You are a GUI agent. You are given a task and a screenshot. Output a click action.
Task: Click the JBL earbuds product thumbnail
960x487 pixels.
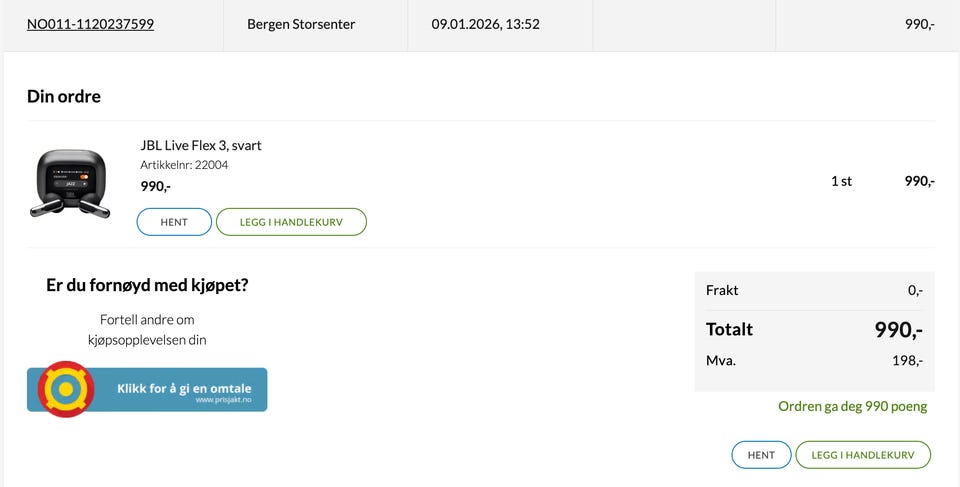pos(69,183)
